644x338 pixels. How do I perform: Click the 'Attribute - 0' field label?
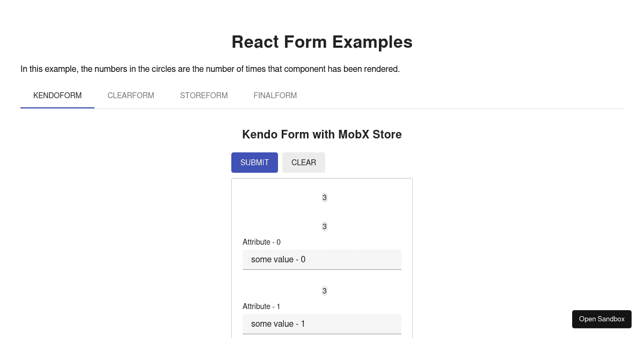click(261, 242)
